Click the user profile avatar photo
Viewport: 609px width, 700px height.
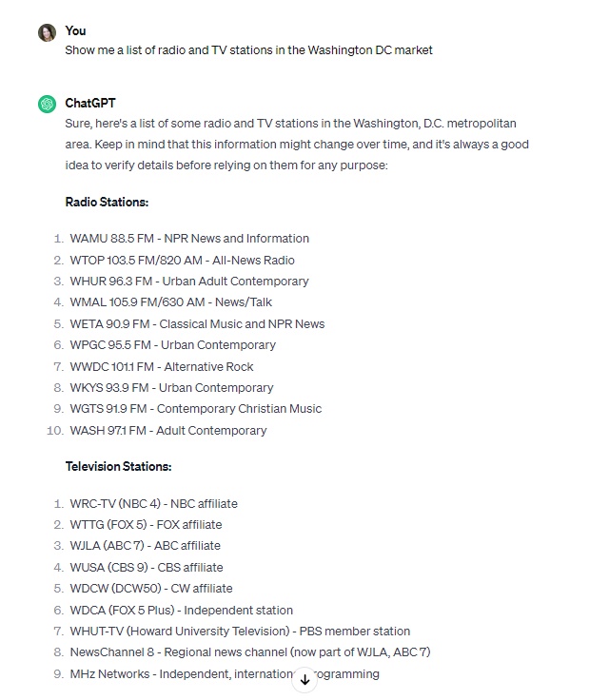(x=47, y=33)
